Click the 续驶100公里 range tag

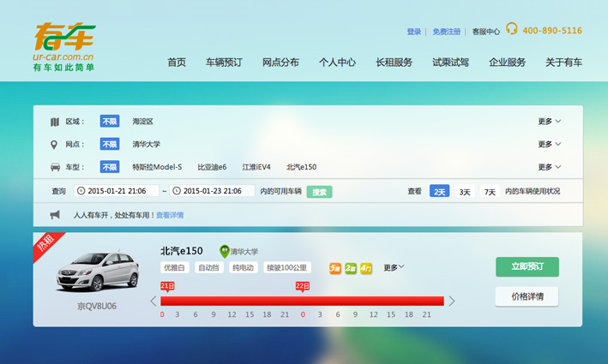point(287,267)
